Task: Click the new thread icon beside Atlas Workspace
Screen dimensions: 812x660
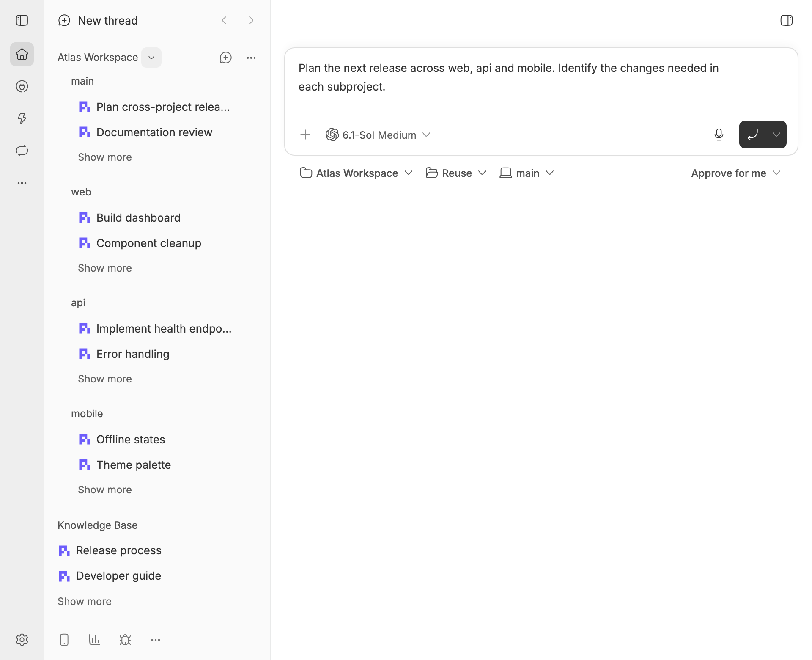Action: pos(226,58)
